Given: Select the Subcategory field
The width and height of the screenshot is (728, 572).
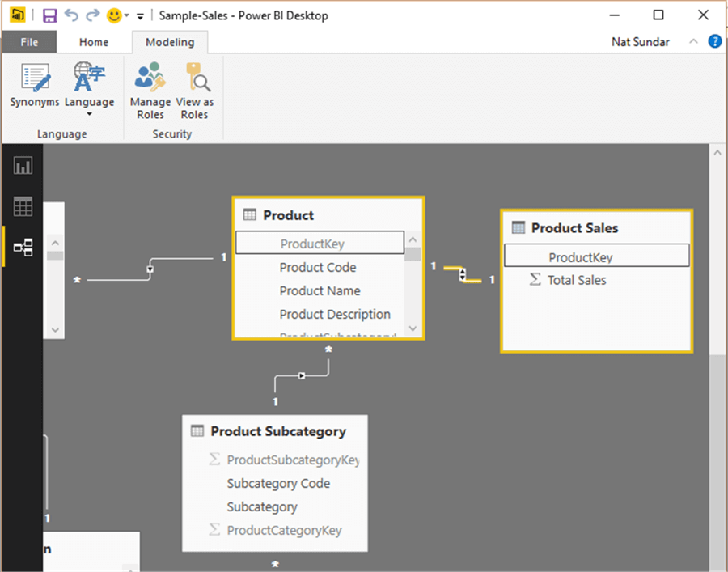Looking at the screenshot, I should (262, 507).
